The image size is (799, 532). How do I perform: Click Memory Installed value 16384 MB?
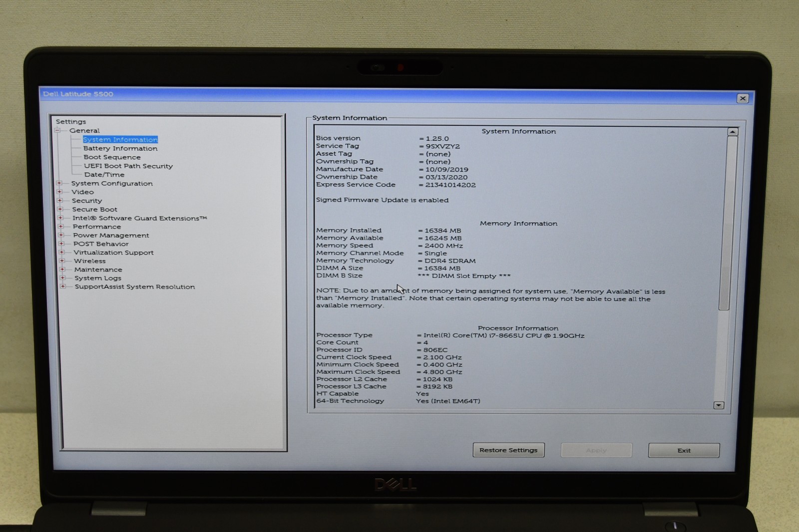point(442,231)
